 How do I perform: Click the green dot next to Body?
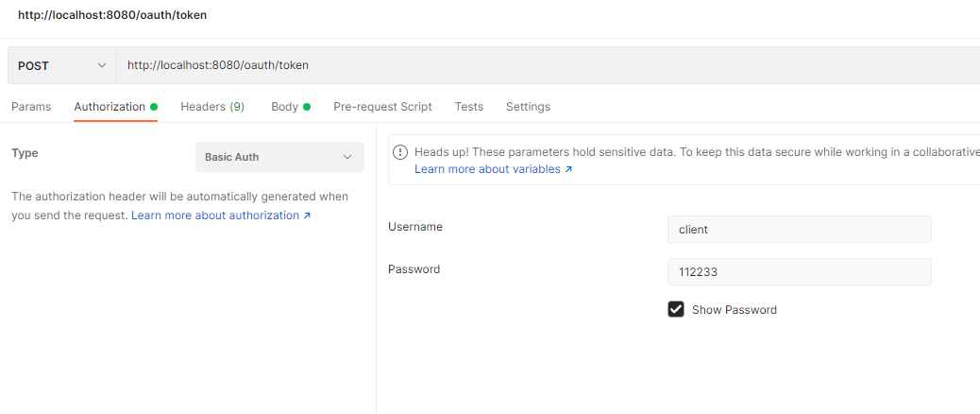[307, 107]
